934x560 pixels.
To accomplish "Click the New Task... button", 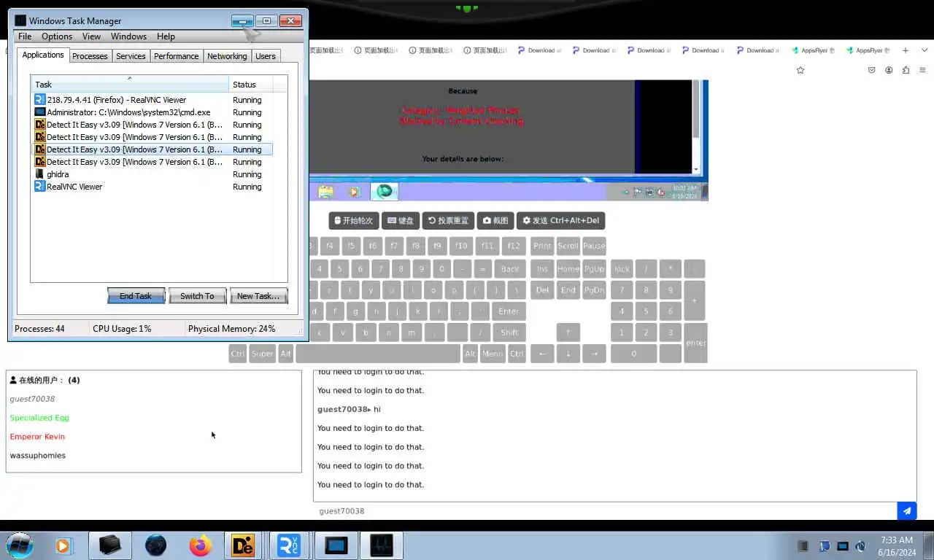I will [258, 296].
